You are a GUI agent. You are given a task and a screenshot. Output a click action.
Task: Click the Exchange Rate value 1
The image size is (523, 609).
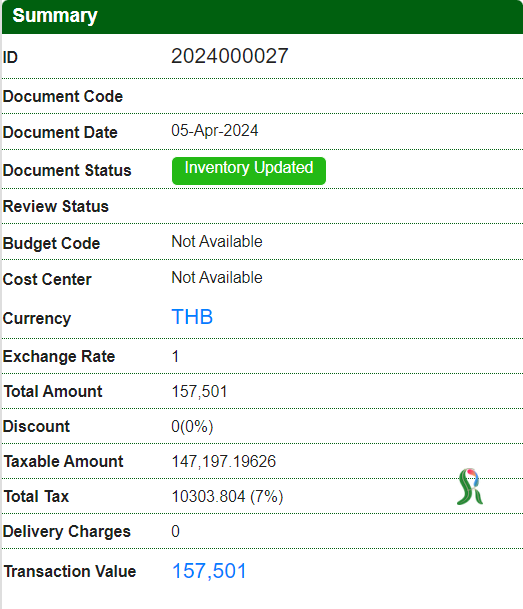[x=175, y=357]
